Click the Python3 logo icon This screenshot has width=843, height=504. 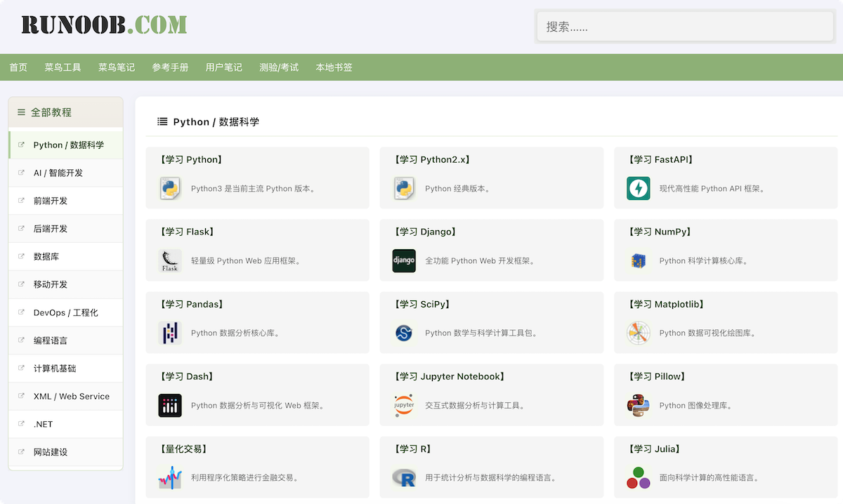tap(170, 188)
